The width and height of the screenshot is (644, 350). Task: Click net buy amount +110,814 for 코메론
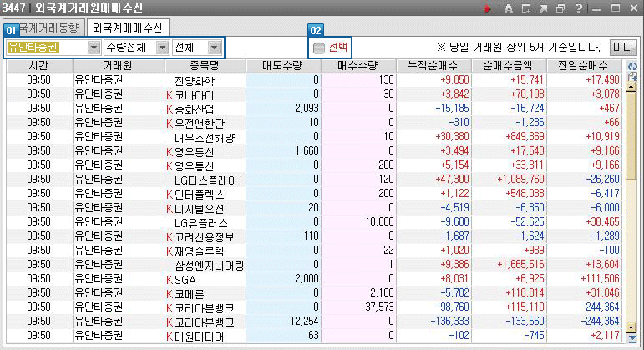click(525, 293)
